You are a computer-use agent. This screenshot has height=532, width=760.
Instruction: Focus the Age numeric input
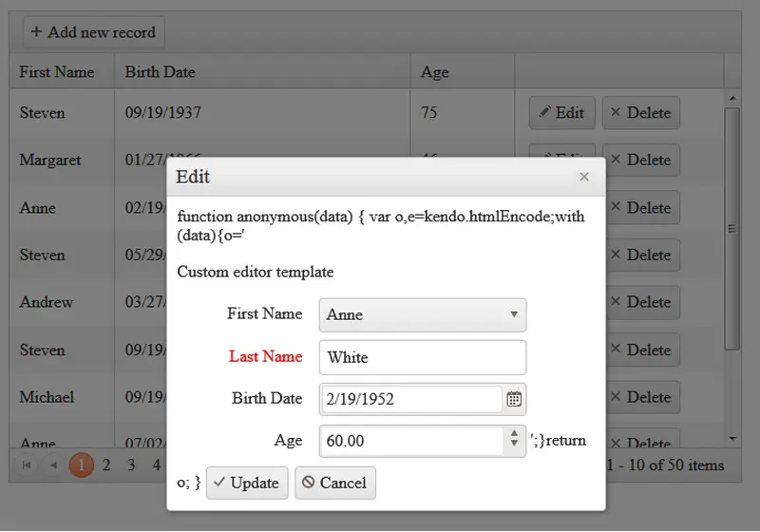[410, 441]
